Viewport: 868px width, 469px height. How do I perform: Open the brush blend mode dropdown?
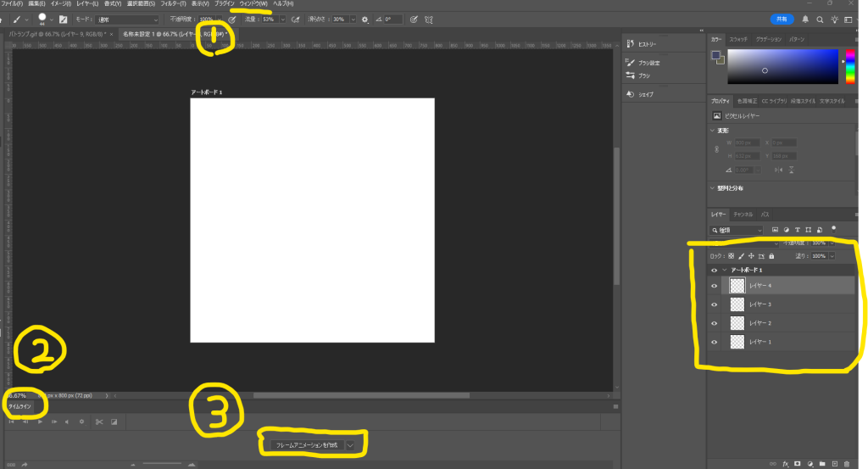127,20
